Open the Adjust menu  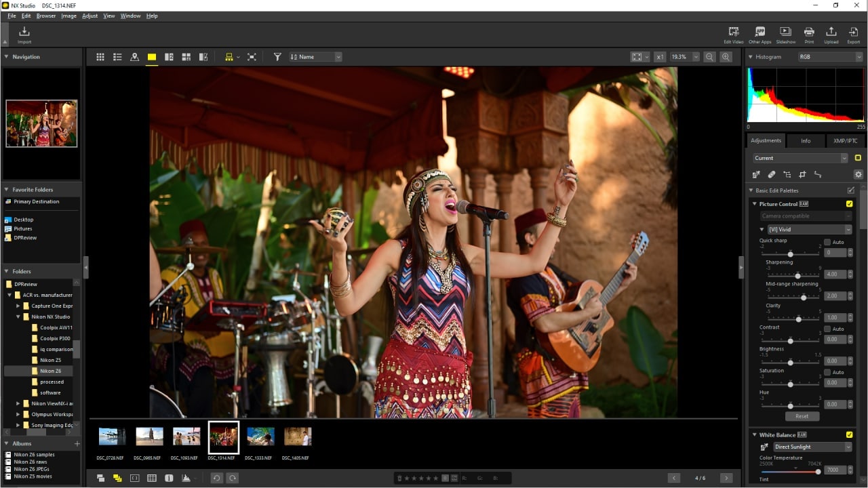[90, 16]
